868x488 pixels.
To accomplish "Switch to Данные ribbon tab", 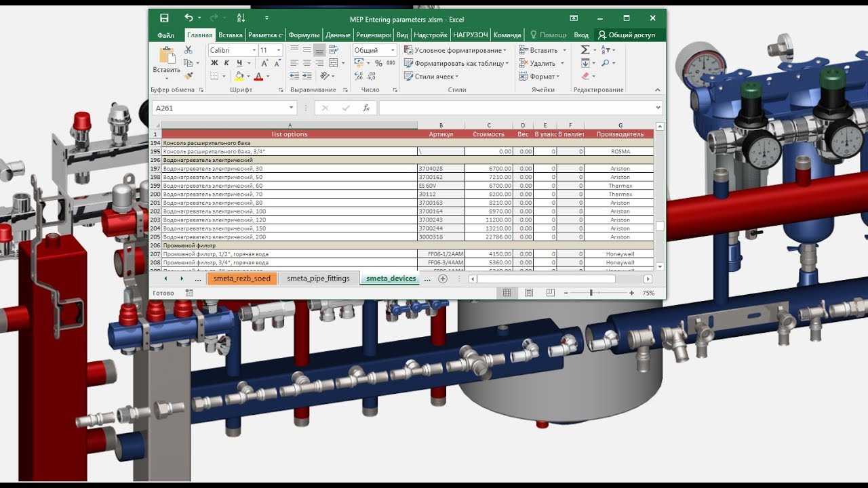I will pyautogui.click(x=338, y=35).
